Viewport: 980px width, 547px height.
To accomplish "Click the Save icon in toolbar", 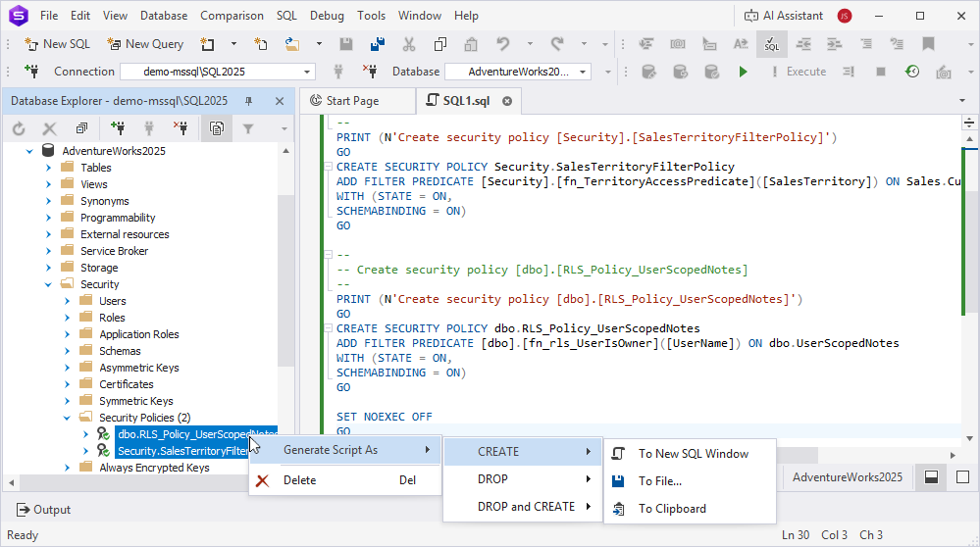I will (x=345, y=44).
